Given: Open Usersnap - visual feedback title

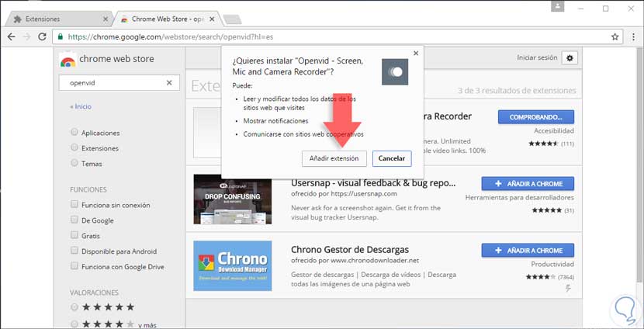Looking at the screenshot, I should tap(373, 183).
